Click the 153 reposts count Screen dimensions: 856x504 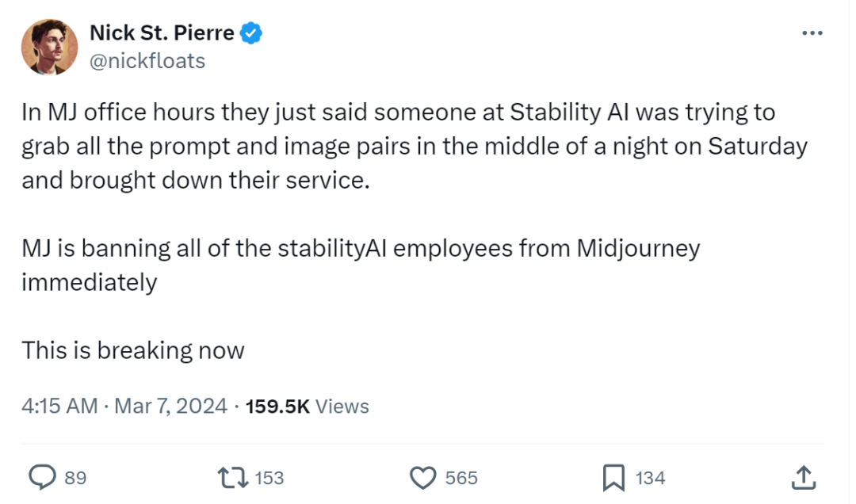click(269, 478)
